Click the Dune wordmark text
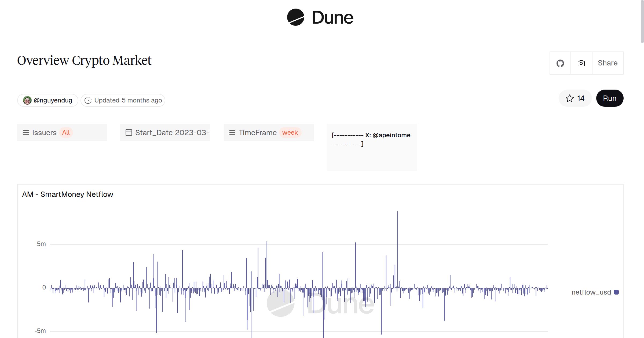The height and width of the screenshot is (338, 644). click(x=332, y=18)
